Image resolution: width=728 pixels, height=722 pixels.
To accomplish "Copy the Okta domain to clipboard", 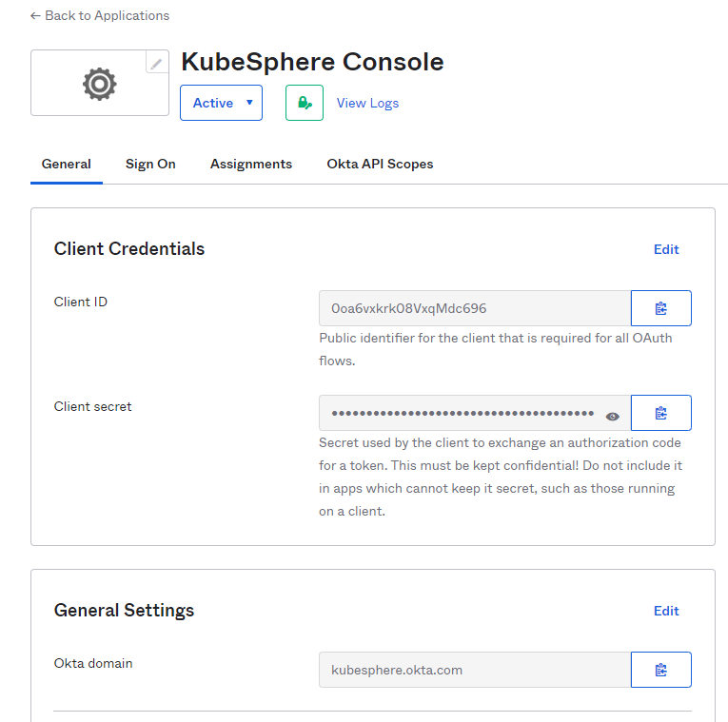I will point(660,670).
